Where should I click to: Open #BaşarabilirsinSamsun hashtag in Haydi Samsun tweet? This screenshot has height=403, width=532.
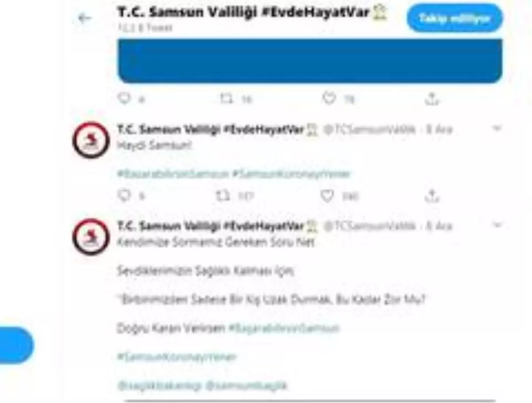pos(173,174)
